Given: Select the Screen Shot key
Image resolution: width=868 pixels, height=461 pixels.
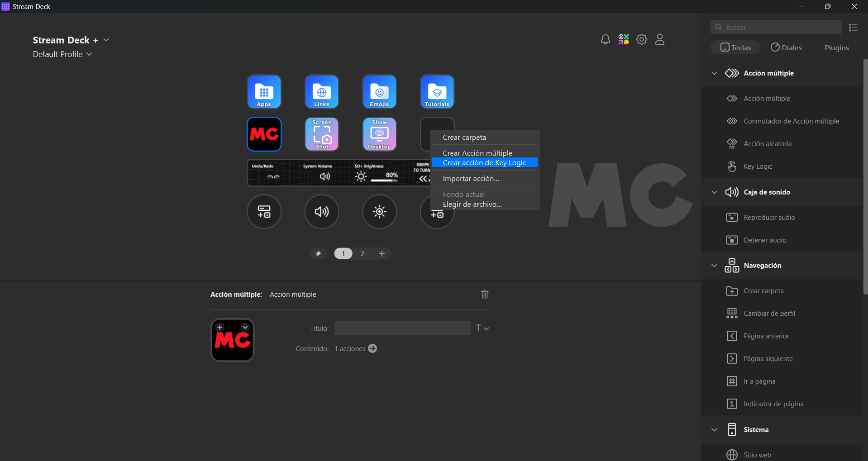Looking at the screenshot, I should 322,134.
